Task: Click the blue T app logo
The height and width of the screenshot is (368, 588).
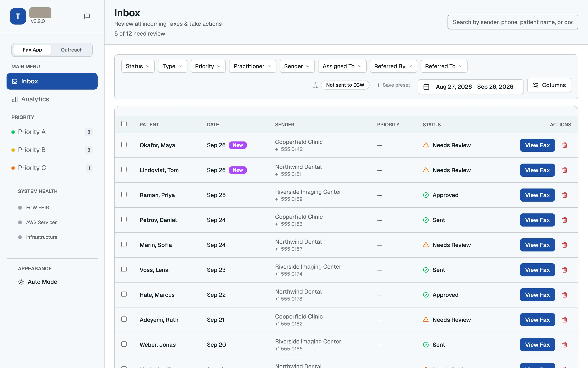Action: [18, 16]
